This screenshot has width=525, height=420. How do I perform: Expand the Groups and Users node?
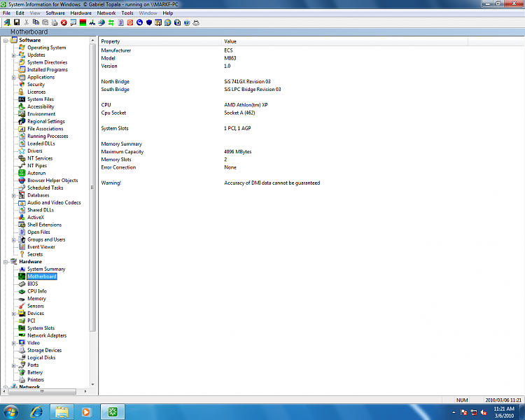pos(14,240)
